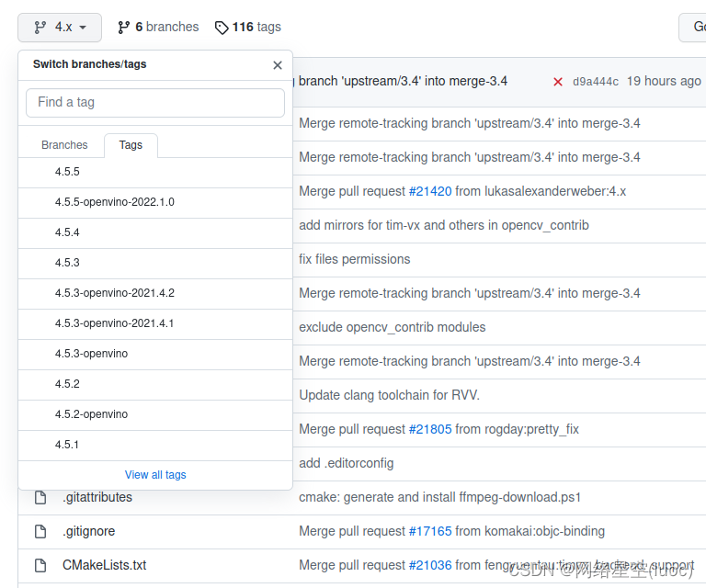
Task: Open the 116 tags link
Action: [247, 27]
